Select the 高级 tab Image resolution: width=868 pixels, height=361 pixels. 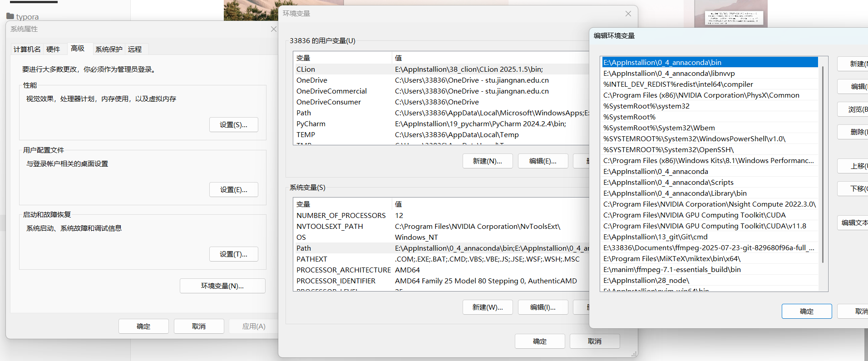tap(78, 48)
